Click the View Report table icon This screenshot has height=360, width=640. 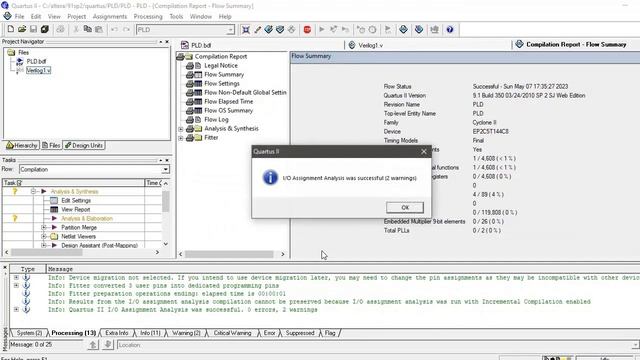point(54,209)
